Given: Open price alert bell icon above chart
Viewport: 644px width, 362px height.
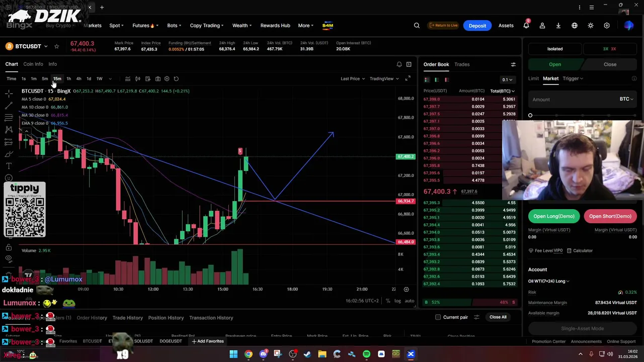Looking at the screenshot, I should 399,64.
